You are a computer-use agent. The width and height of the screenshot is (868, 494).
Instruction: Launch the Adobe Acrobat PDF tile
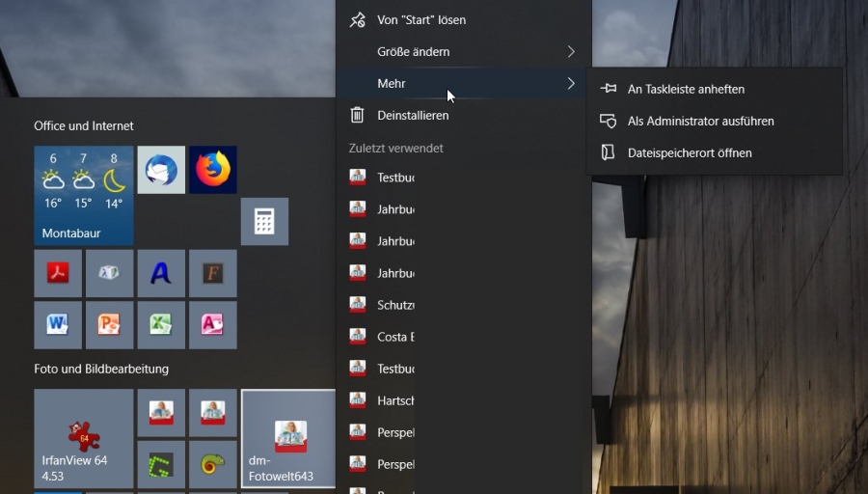58,273
